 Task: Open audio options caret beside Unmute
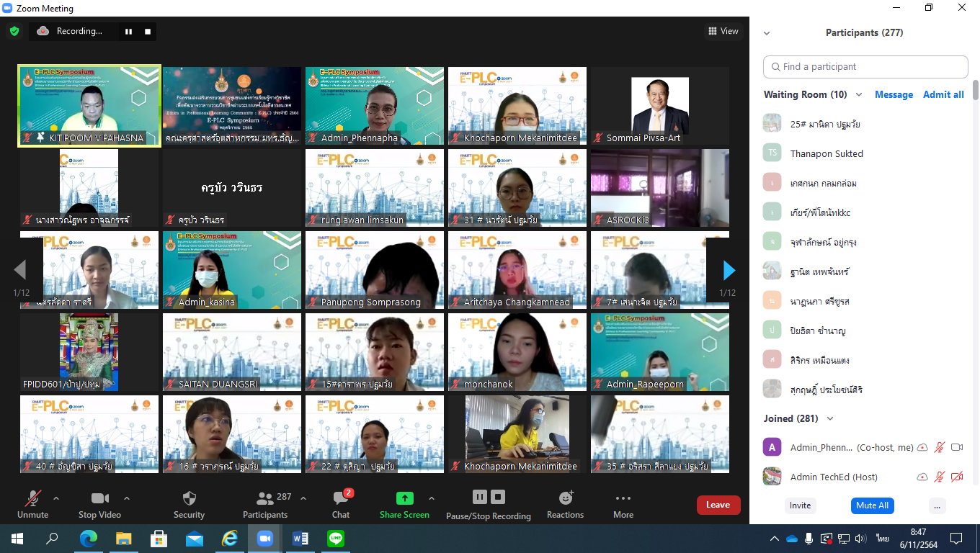click(56, 498)
